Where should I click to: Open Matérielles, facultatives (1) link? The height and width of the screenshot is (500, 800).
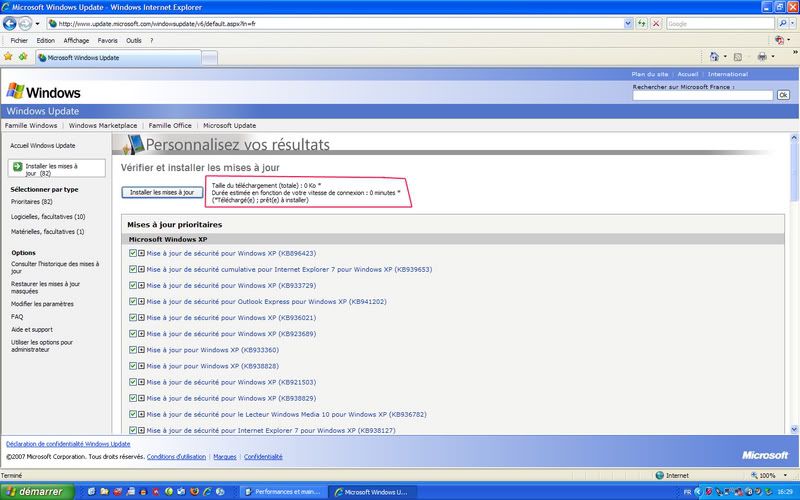(x=47, y=231)
